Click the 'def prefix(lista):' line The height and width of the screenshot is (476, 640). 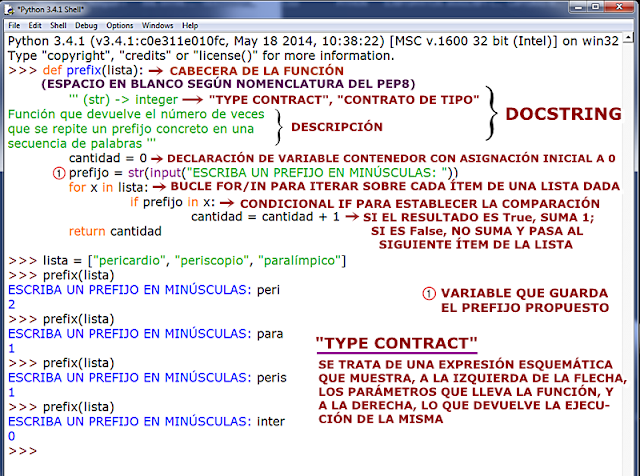point(93,70)
